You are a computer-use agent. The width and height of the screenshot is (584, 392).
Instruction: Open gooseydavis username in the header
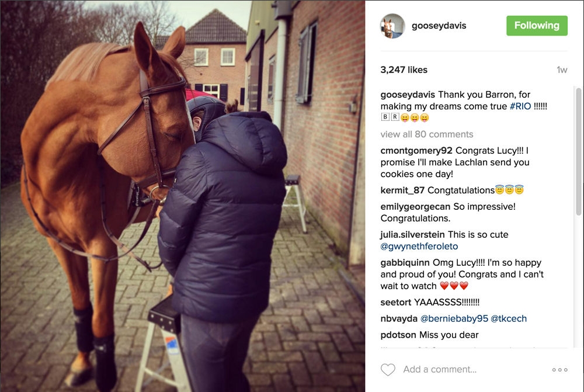(439, 25)
